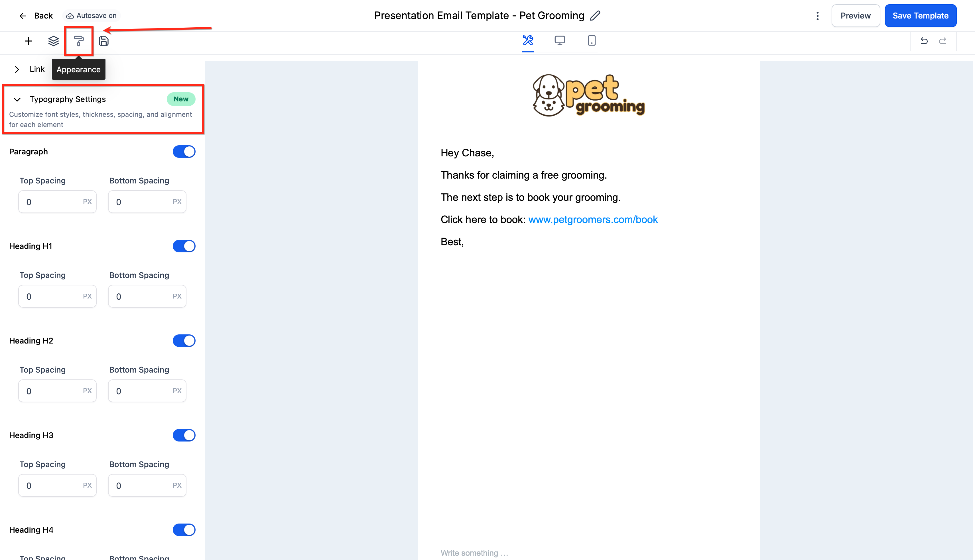Turn off Heading H1 toggle

(x=184, y=246)
